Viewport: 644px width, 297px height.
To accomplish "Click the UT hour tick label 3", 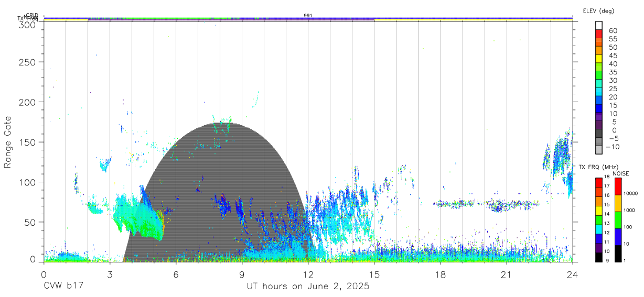I will 110,274.
